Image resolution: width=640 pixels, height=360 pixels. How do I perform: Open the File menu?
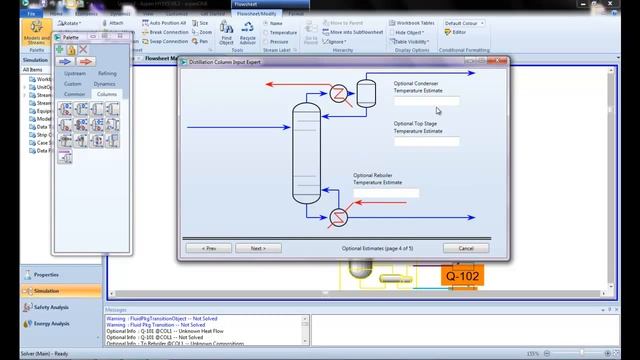[x=31, y=13]
